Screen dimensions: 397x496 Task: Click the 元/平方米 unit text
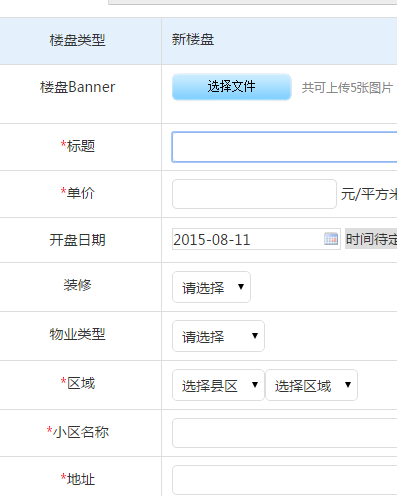pyautogui.click(x=369, y=194)
